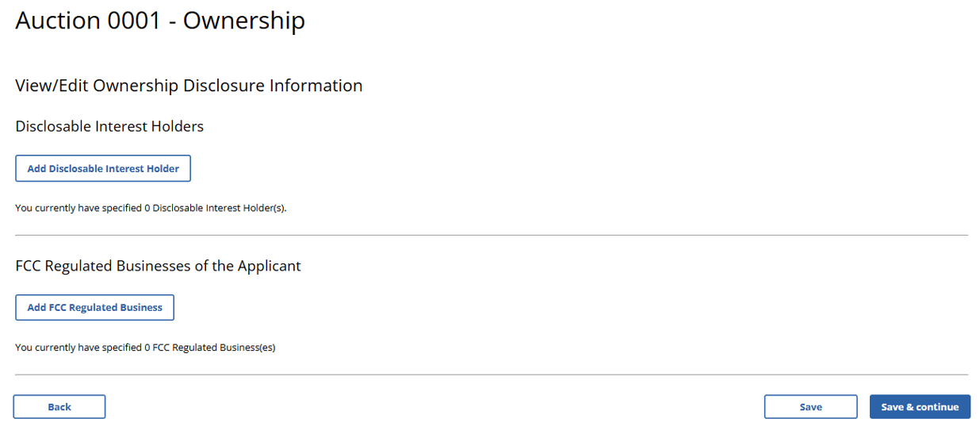Save the ownership information without continuing
The image size is (980, 438).
pyautogui.click(x=810, y=406)
